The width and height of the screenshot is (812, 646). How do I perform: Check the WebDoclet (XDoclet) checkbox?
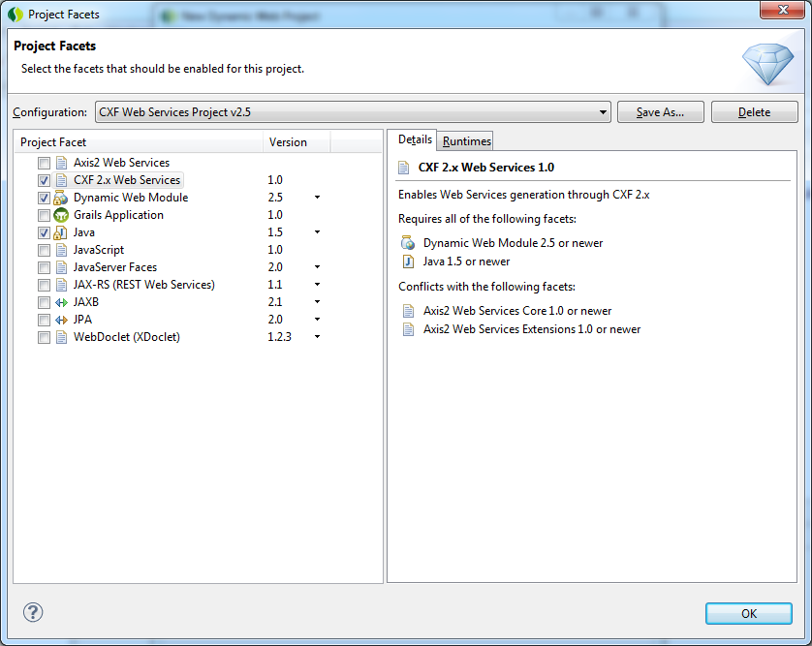point(44,337)
